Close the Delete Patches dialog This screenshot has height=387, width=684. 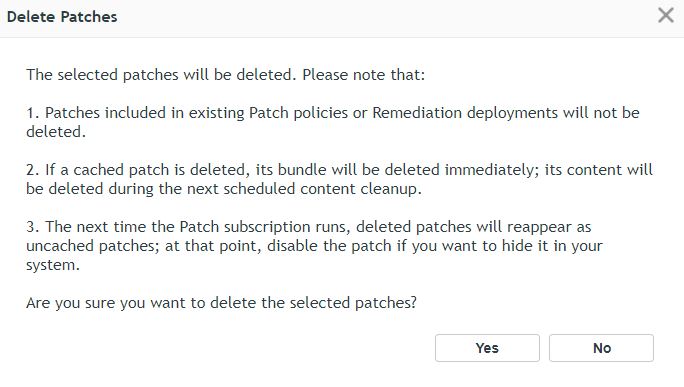pos(666,15)
